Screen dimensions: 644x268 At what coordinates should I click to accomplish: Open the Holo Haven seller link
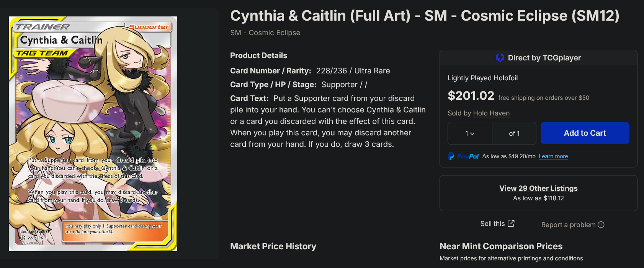[491, 113]
